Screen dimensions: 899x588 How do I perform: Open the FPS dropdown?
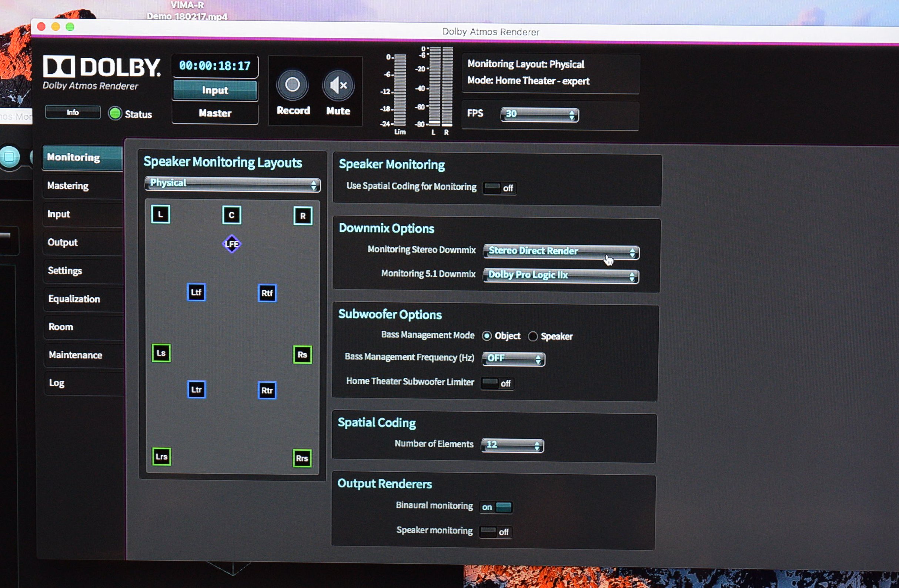coord(539,114)
